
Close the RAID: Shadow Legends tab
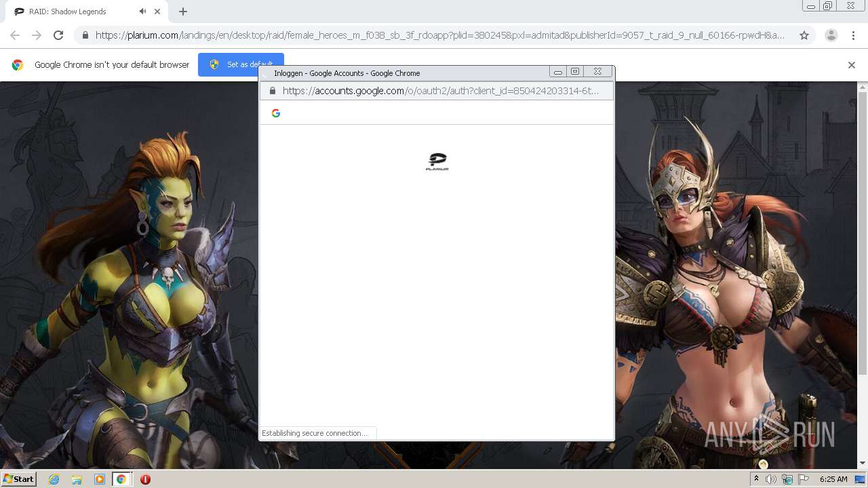click(157, 12)
